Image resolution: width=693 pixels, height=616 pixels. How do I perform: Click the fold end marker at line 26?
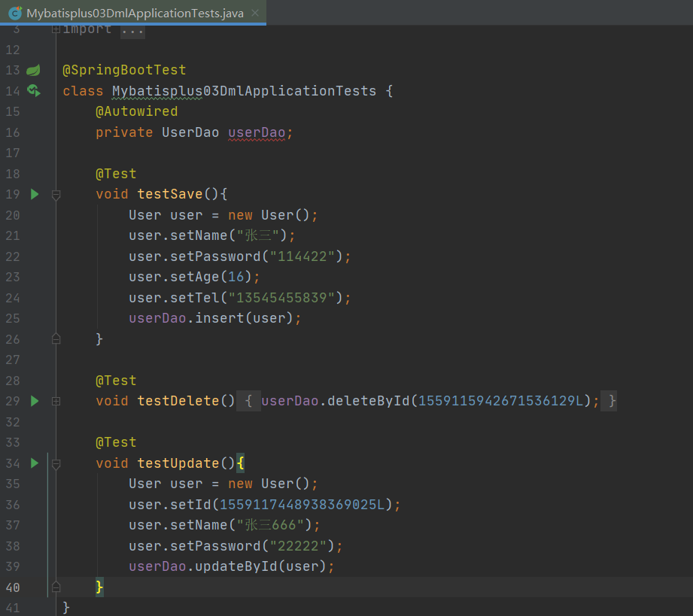click(56, 339)
